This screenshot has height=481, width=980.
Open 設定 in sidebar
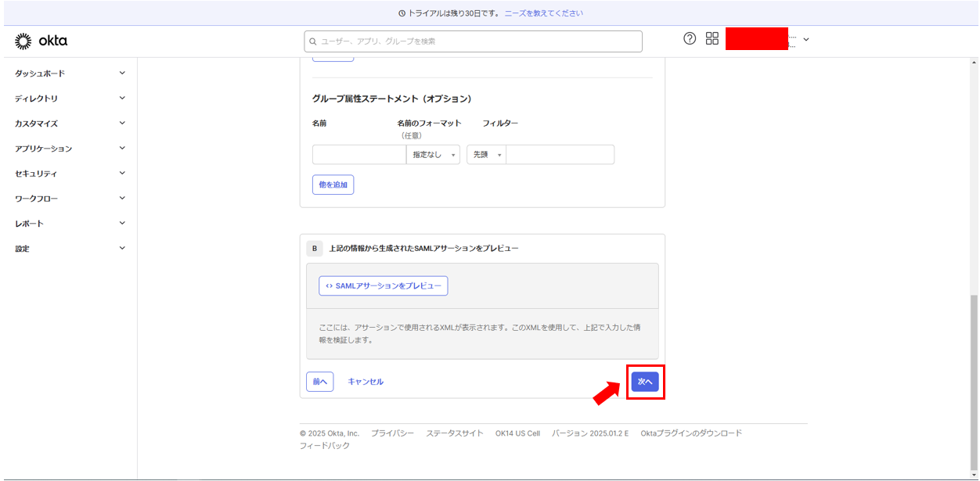[22, 249]
